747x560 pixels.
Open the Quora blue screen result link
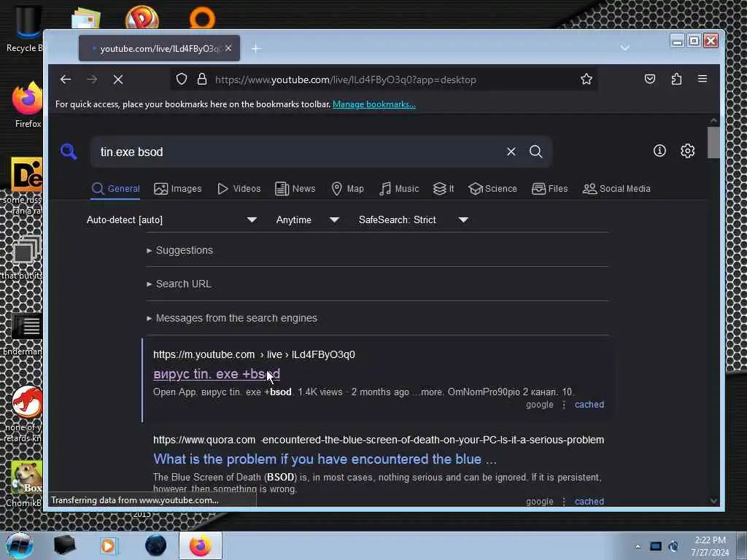(325, 459)
